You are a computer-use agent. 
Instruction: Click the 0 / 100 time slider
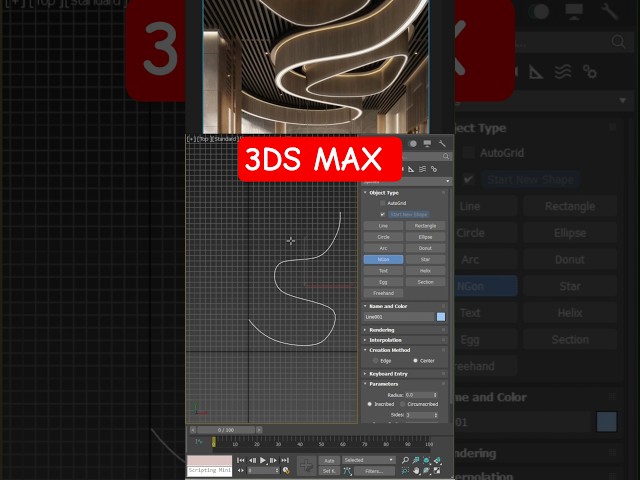226,430
